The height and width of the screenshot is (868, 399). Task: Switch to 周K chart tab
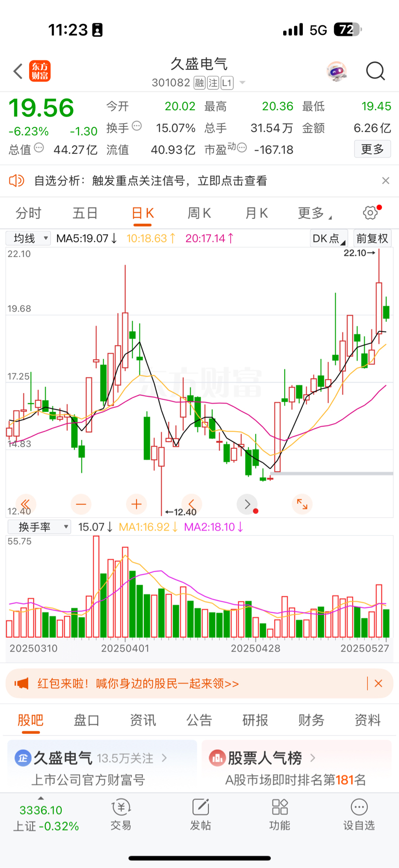pos(199,213)
